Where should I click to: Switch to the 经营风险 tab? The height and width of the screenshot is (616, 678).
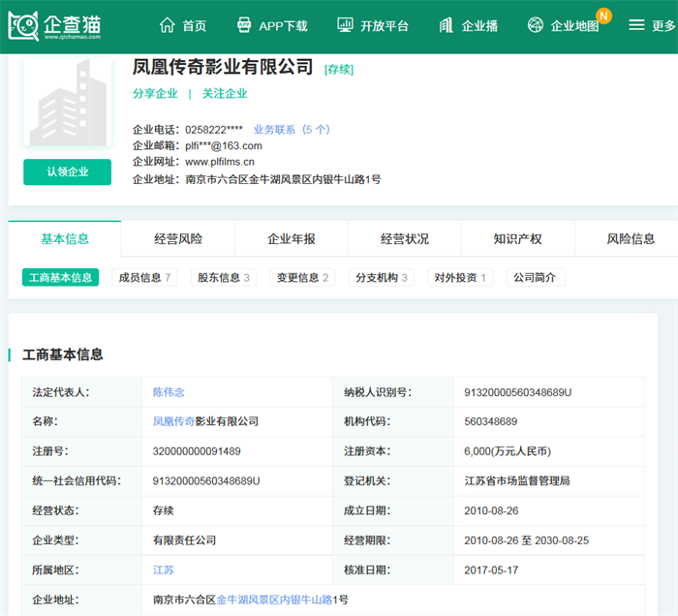click(x=178, y=239)
